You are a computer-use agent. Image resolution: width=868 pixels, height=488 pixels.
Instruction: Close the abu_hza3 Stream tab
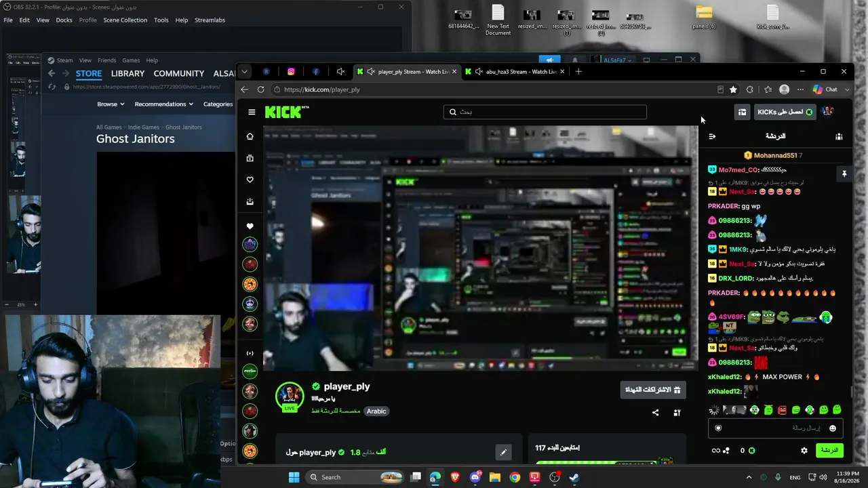point(562,71)
